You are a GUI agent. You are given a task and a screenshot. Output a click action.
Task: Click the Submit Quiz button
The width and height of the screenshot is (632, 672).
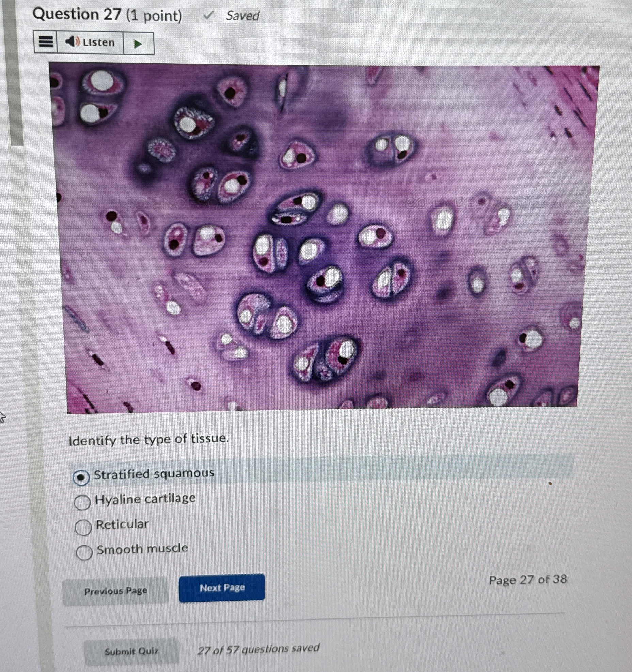[x=131, y=651]
